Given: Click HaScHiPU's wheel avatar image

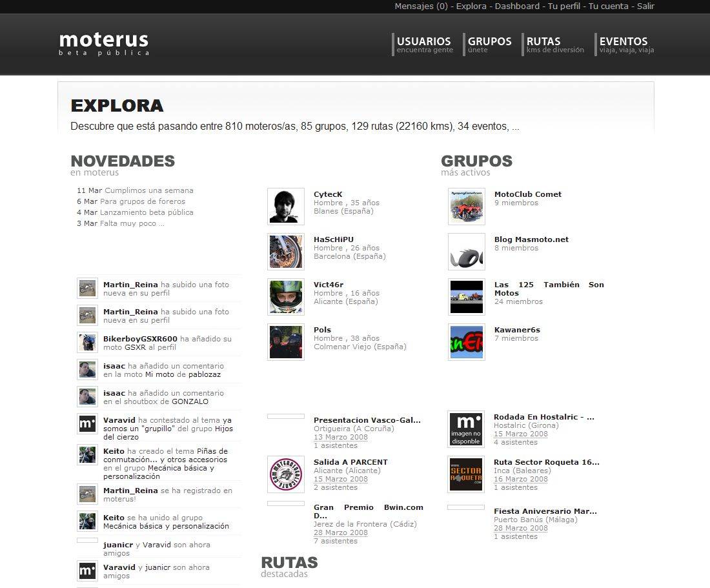Looking at the screenshot, I should [x=286, y=252].
